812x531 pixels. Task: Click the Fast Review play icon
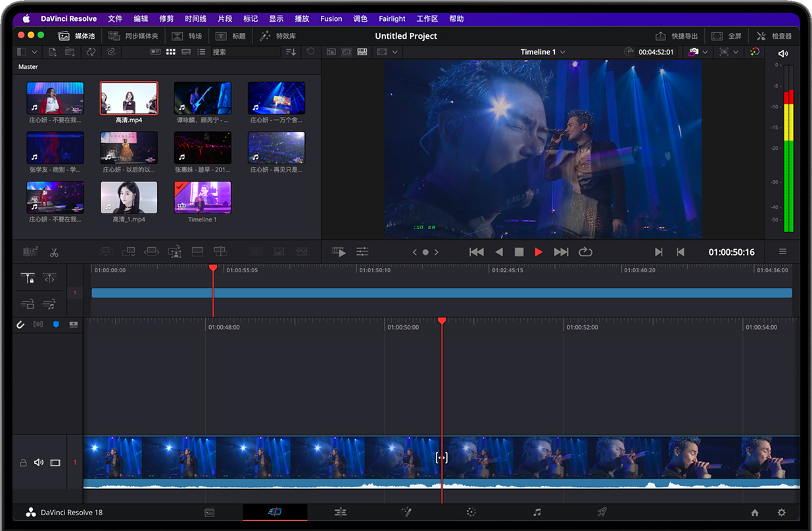point(339,252)
